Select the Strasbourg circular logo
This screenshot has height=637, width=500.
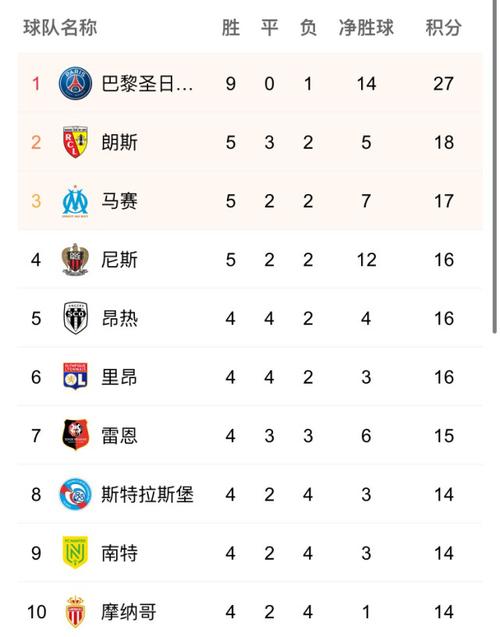point(75,494)
